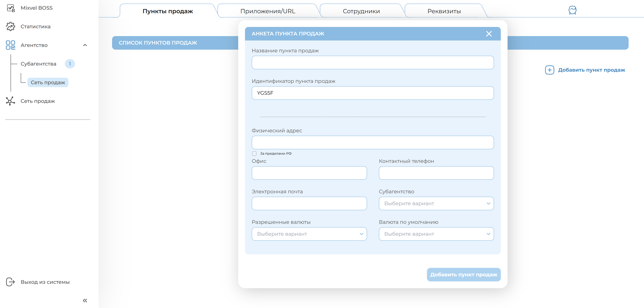Go to the Сотрудники tab
The width and height of the screenshot is (644, 308).
[x=361, y=11]
